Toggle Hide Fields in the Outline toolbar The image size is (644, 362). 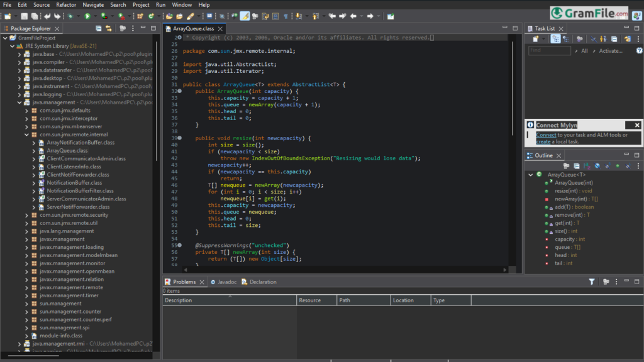click(596, 165)
